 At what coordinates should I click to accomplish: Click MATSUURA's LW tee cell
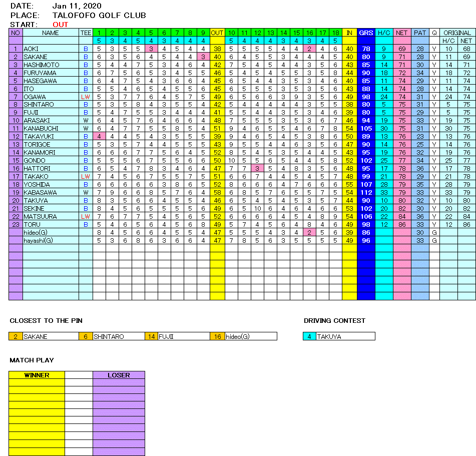[86, 216]
